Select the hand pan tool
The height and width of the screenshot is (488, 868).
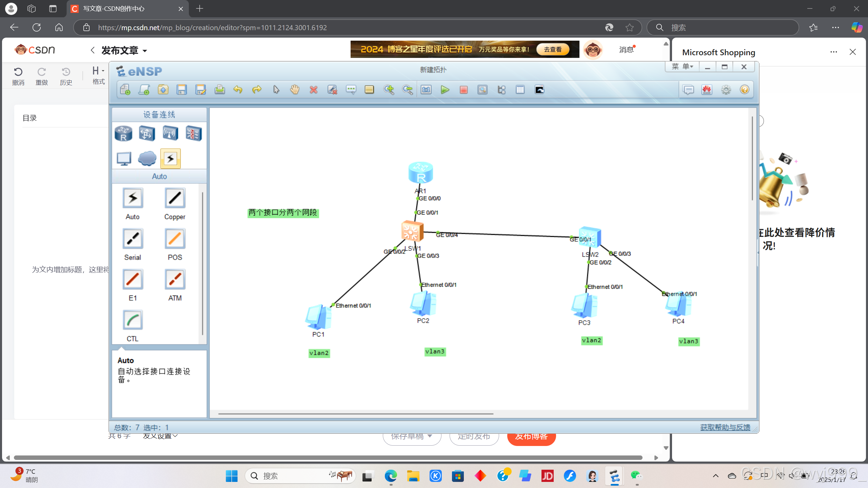click(x=295, y=90)
